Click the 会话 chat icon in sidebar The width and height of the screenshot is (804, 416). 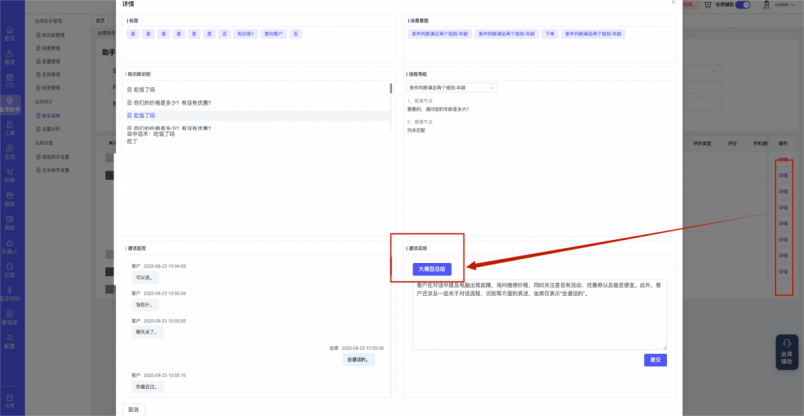click(10, 153)
